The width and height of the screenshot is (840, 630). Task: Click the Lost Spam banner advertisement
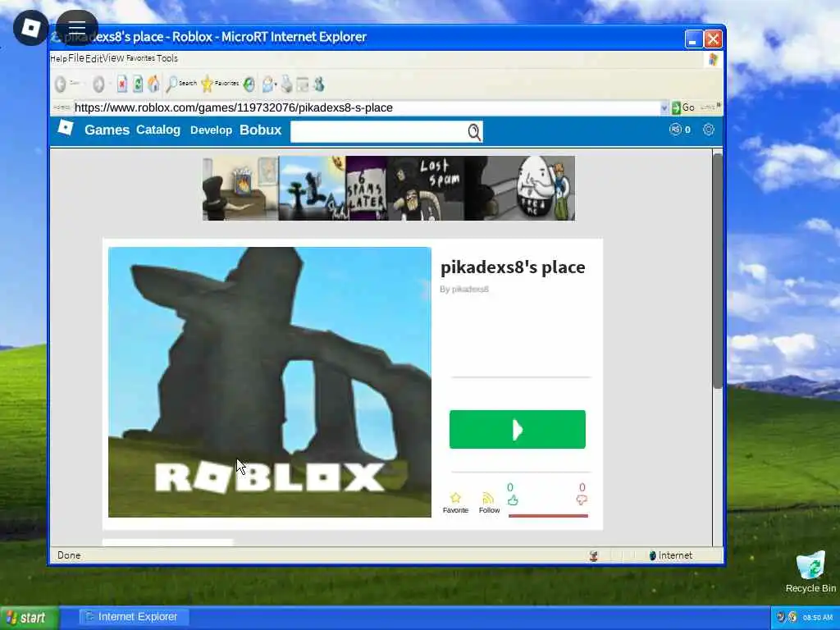[x=388, y=188]
